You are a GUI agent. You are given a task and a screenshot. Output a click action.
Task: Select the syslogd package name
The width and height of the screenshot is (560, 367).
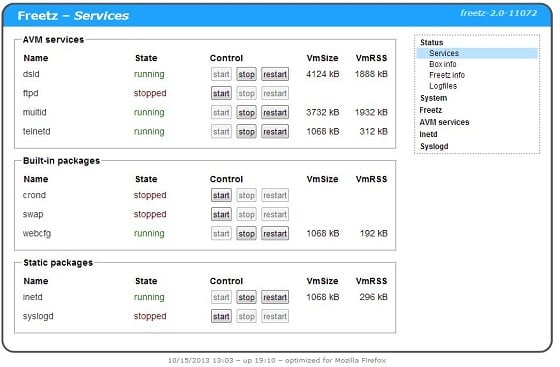point(38,316)
